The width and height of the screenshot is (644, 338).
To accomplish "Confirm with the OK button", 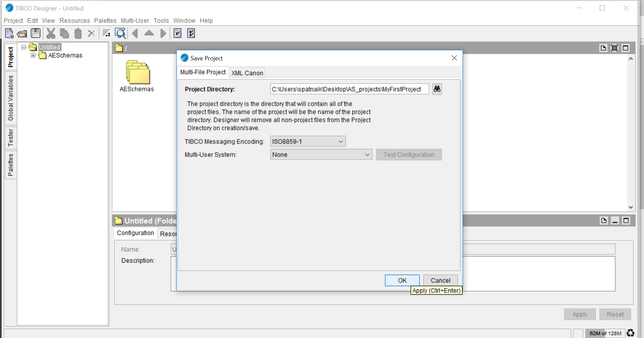I will point(402,280).
